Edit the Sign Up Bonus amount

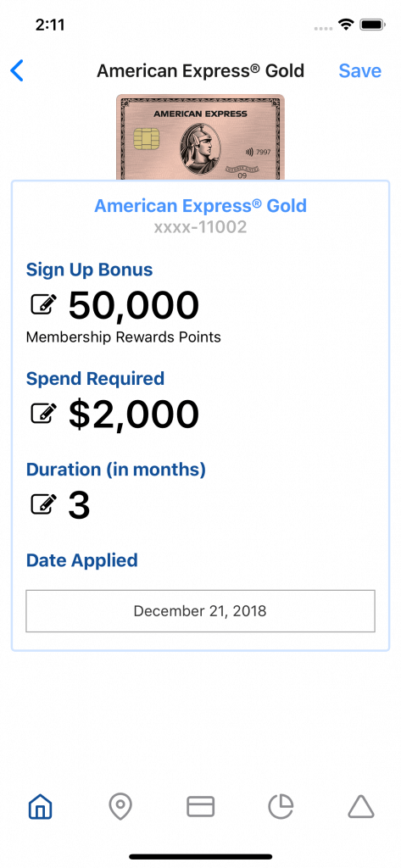[x=43, y=304]
